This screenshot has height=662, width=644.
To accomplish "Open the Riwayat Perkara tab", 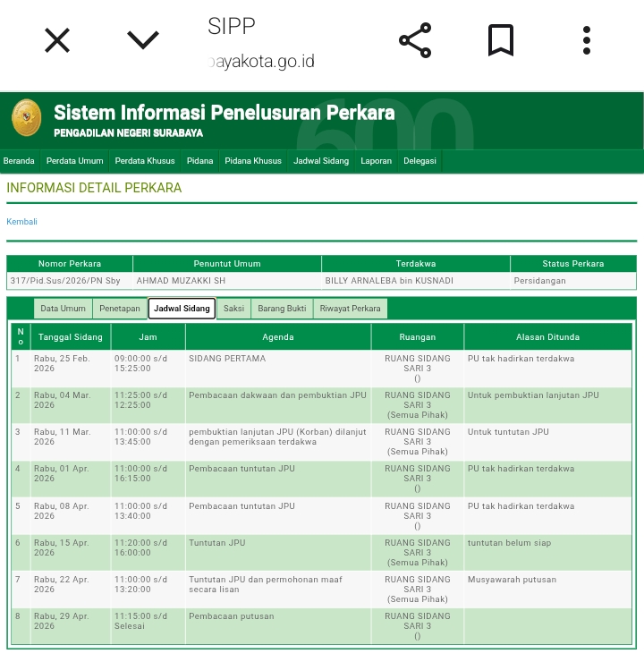I will point(350,309).
